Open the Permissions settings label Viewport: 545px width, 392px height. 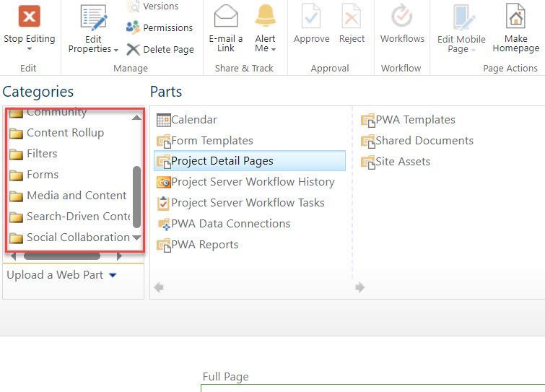(x=168, y=27)
